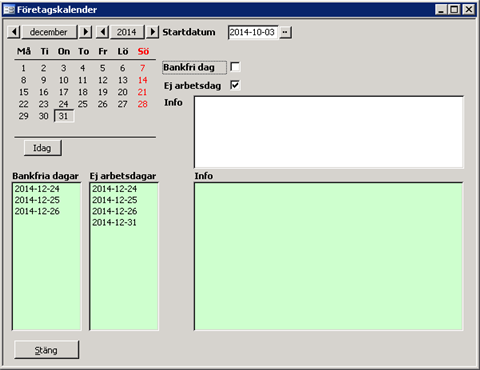Select 2014-12-26 in Ej arbetsdagar list
Screen dimensions: 480x370
point(114,211)
